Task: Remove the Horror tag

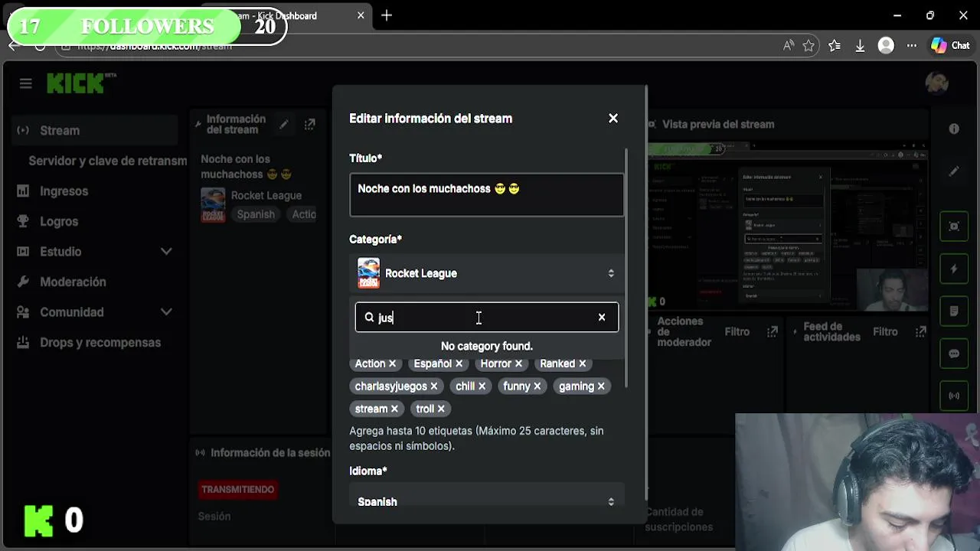Action: (518, 364)
